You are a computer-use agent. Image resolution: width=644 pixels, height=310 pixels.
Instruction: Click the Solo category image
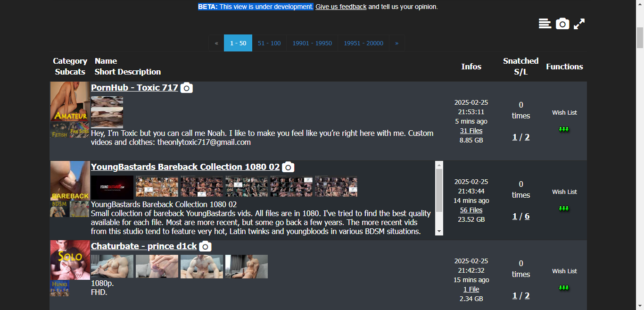click(70, 260)
